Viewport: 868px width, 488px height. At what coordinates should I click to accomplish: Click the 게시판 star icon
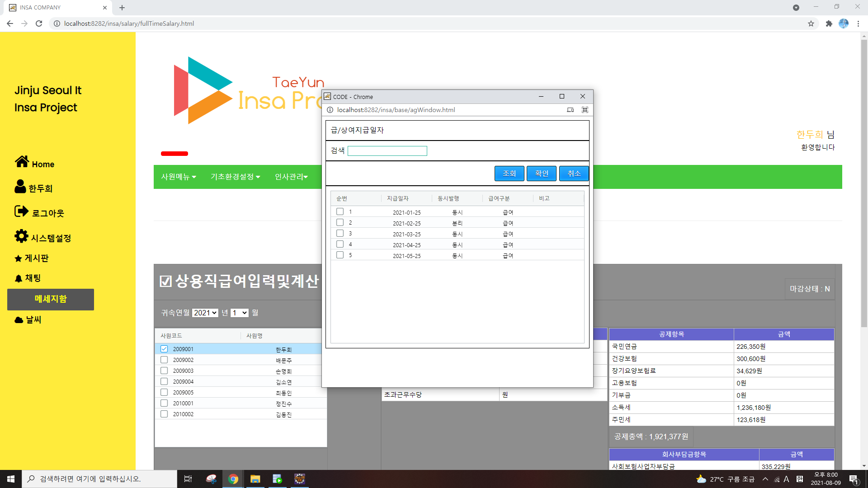18,258
